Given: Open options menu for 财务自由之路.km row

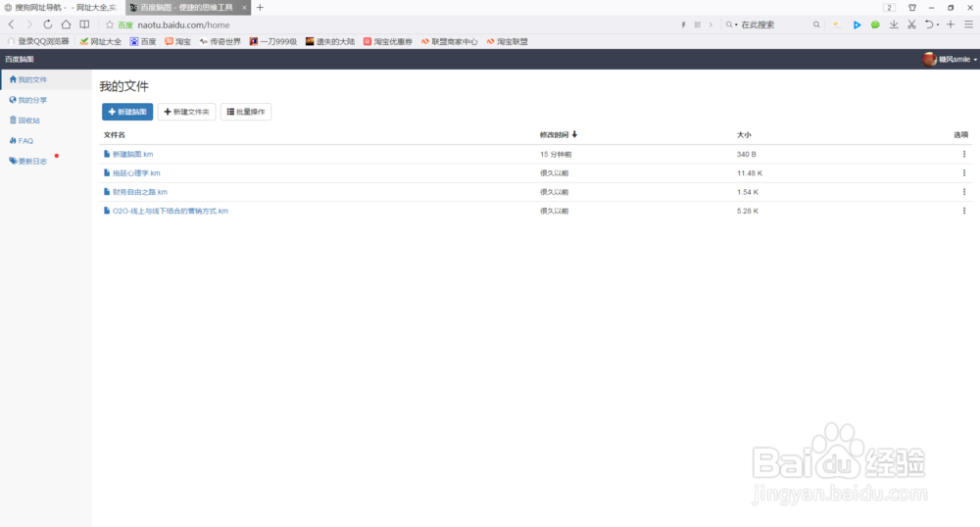Looking at the screenshot, I should point(963,192).
